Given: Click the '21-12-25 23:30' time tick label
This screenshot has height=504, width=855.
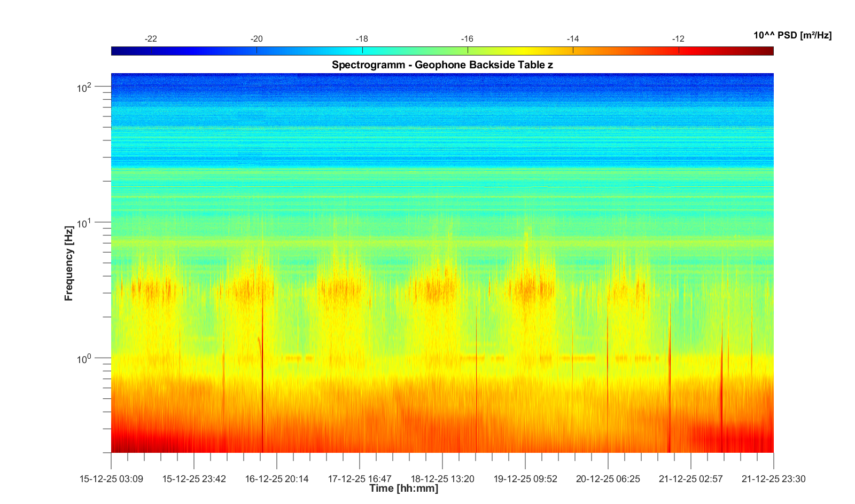Looking at the screenshot, I should [773, 479].
